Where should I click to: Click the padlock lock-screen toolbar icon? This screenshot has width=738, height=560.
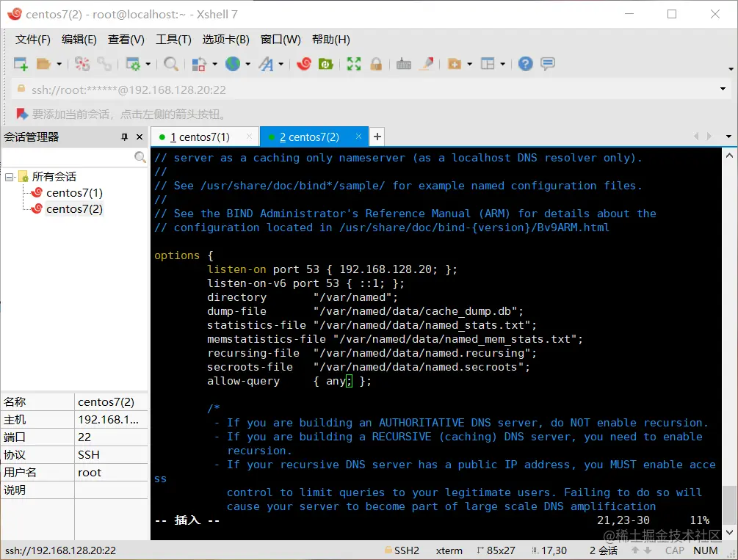tap(375, 64)
